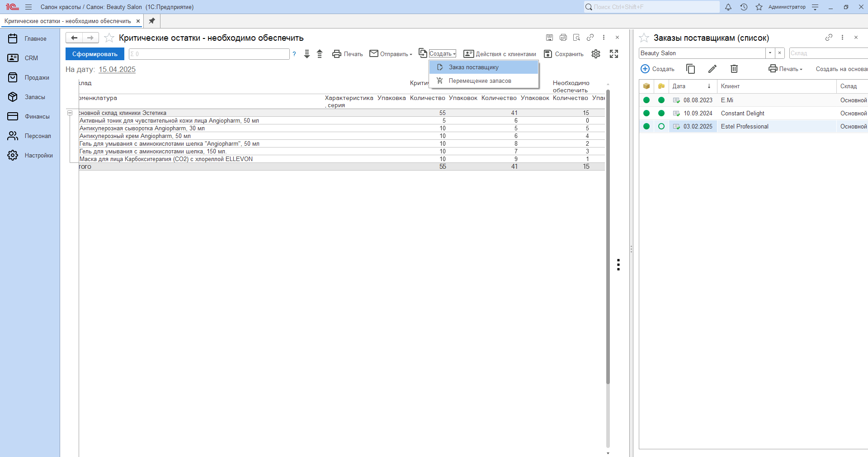Open history clock icon
Viewport: 868px width, 457px height.
pyautogui.click(x=744, y=7)
